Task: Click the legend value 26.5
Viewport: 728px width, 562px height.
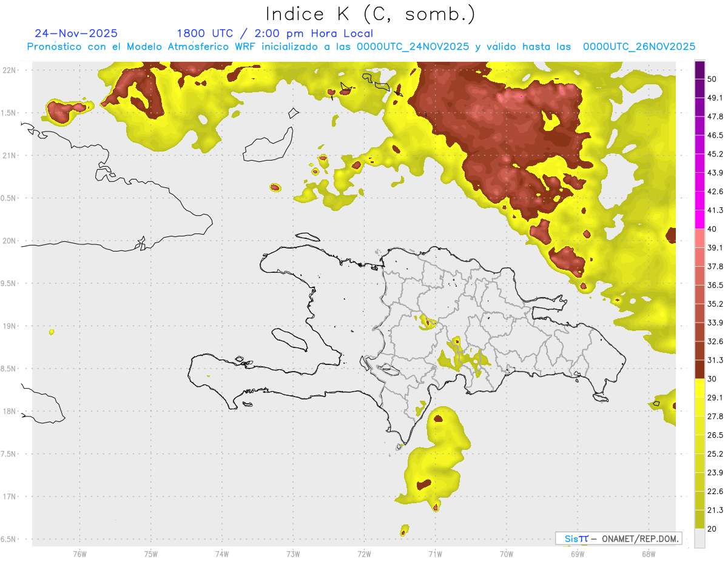Action: point(716,435)
